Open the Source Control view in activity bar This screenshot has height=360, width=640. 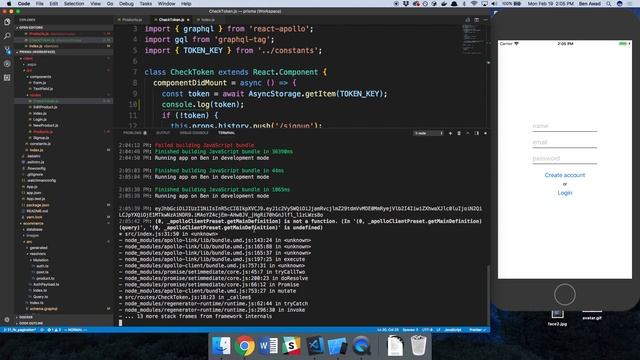(7, 50)
